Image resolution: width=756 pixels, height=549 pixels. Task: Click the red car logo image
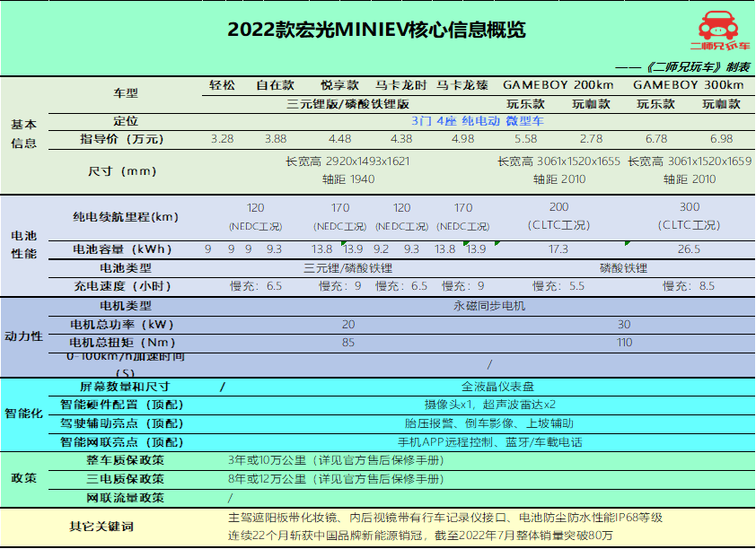(x=720, y=30)
